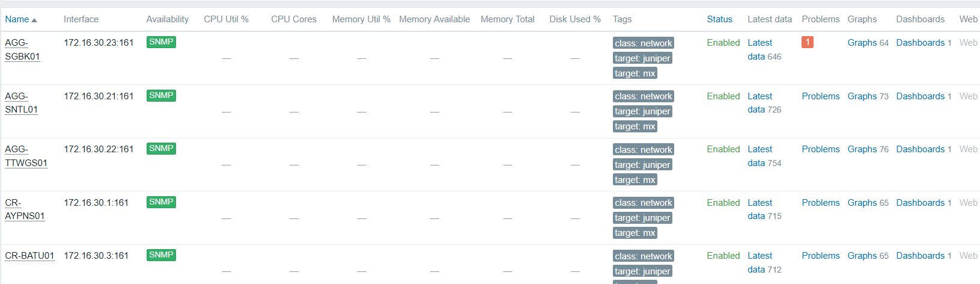Sort hosts by the Name column header

point(17,19)
